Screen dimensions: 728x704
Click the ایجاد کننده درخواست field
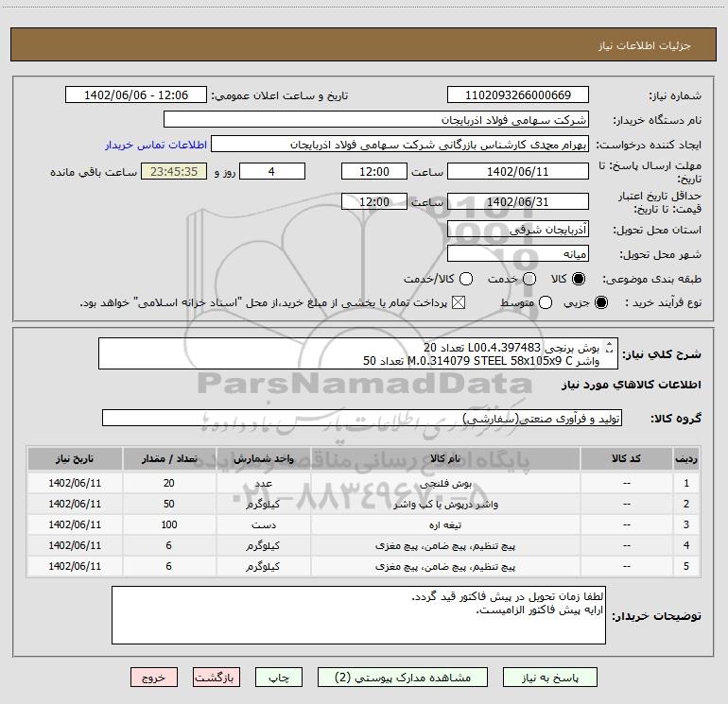point(400,145)
